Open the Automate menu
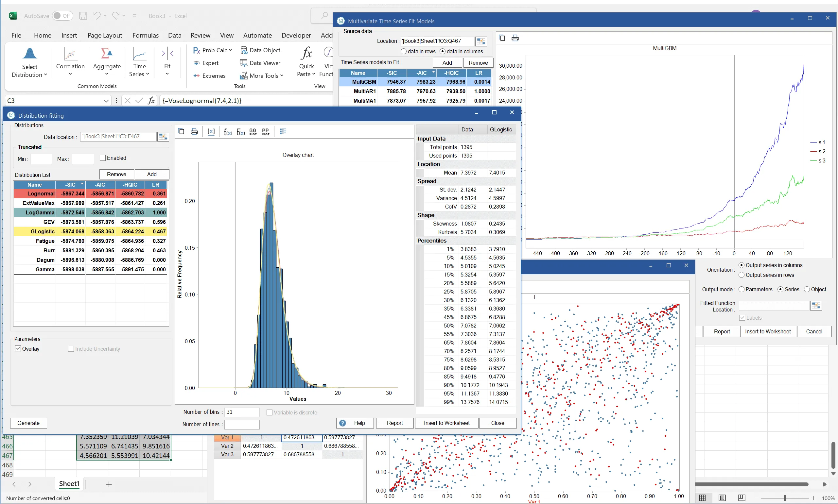 [257, 35]
